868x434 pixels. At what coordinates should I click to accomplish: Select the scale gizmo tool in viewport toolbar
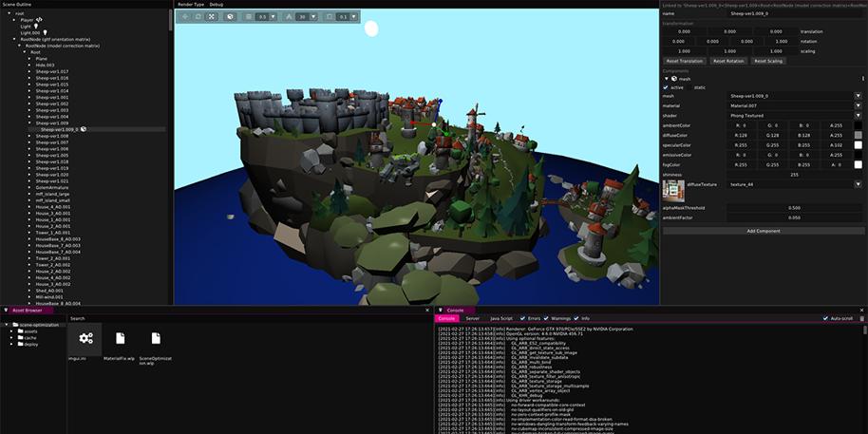(x=211, y=17)
